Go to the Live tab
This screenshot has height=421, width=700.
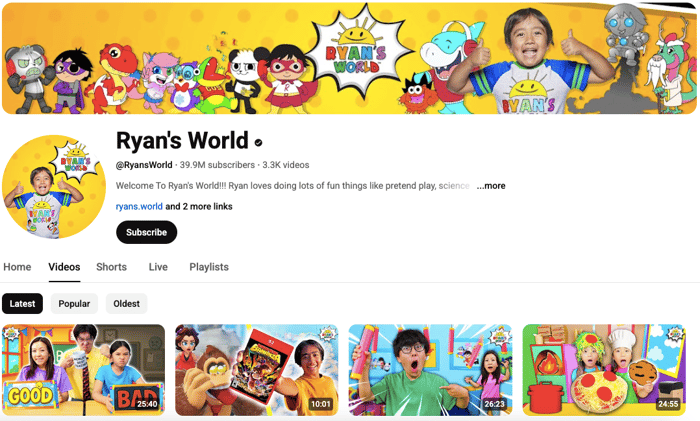158,267
